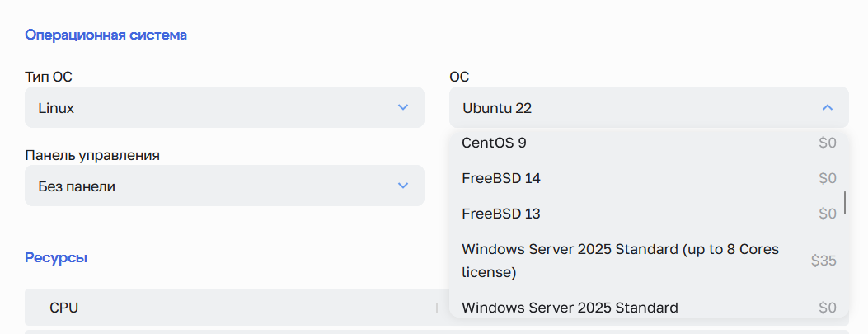Click the chevron beside Без панели
This screenshot has height=334, width=868.
[x=403, y=186]
